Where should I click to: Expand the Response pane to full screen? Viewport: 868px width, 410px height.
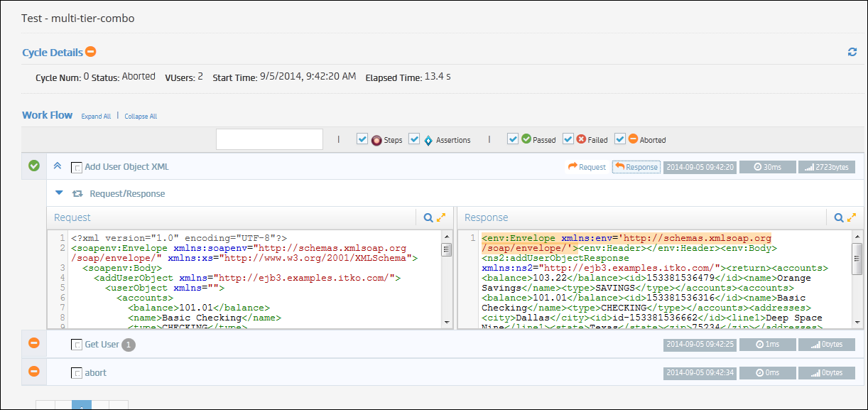pyautogui.click(x=850, y=217)
